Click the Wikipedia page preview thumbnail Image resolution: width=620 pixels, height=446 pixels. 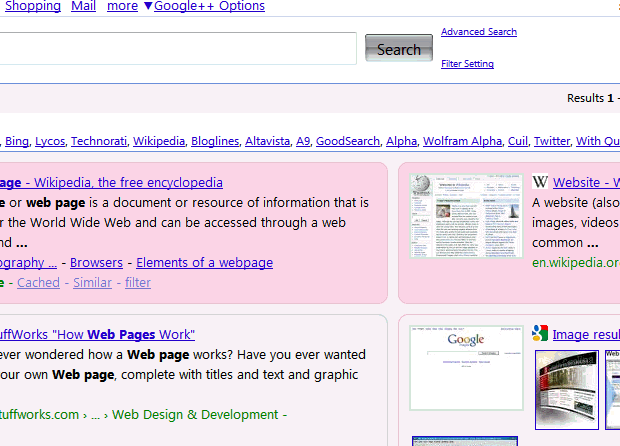tap(466, 216)
